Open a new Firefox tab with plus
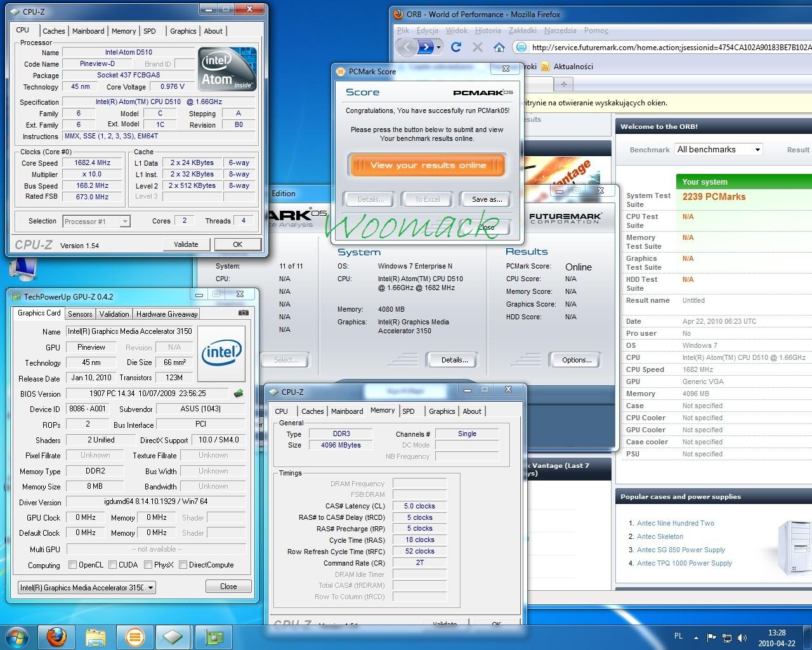812x650 pixels. coord(563,84)
